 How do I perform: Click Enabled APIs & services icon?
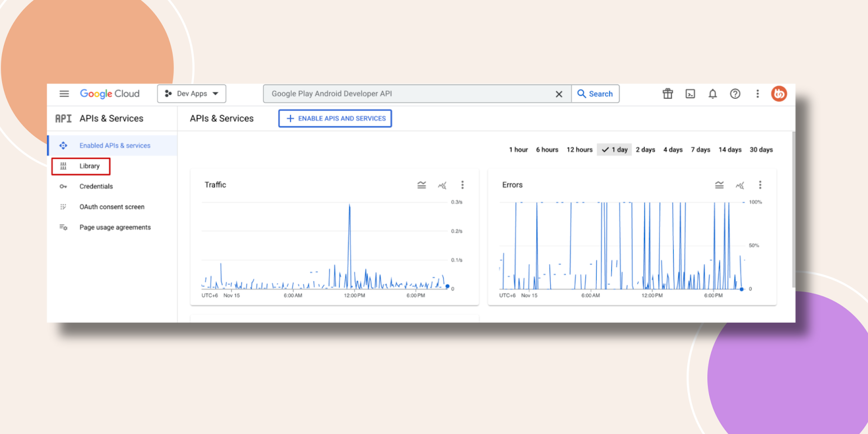click(x=63, y=145)
